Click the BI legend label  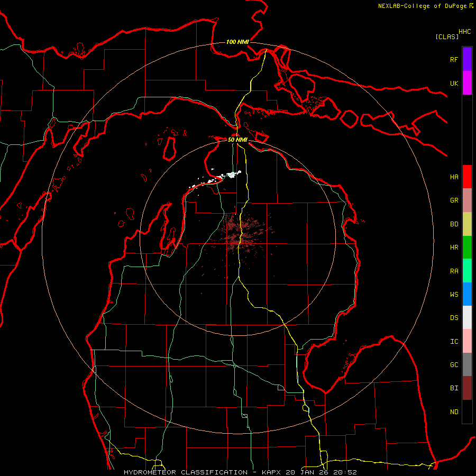pyautogui.click(x=454, y=388)
